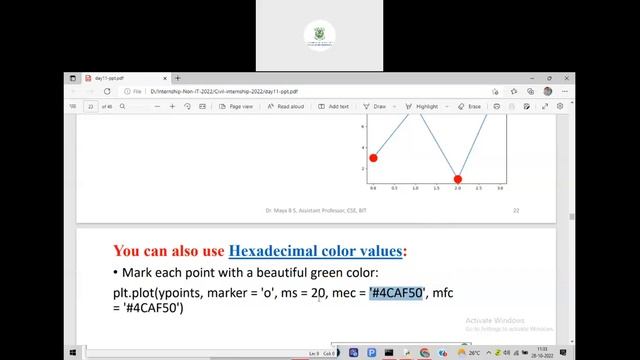Select the Add text tool
Image resolution: width=640 pixels, height=360 pixels.
(x=333, y=107)
